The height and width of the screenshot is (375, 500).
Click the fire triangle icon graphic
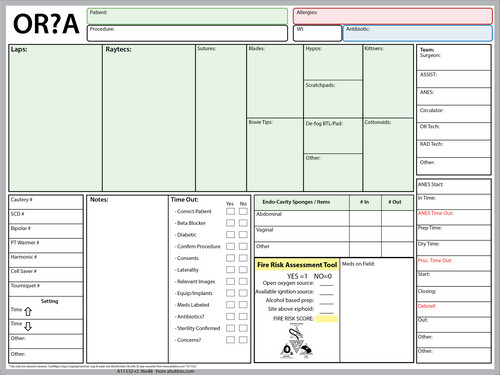point(296,341)
